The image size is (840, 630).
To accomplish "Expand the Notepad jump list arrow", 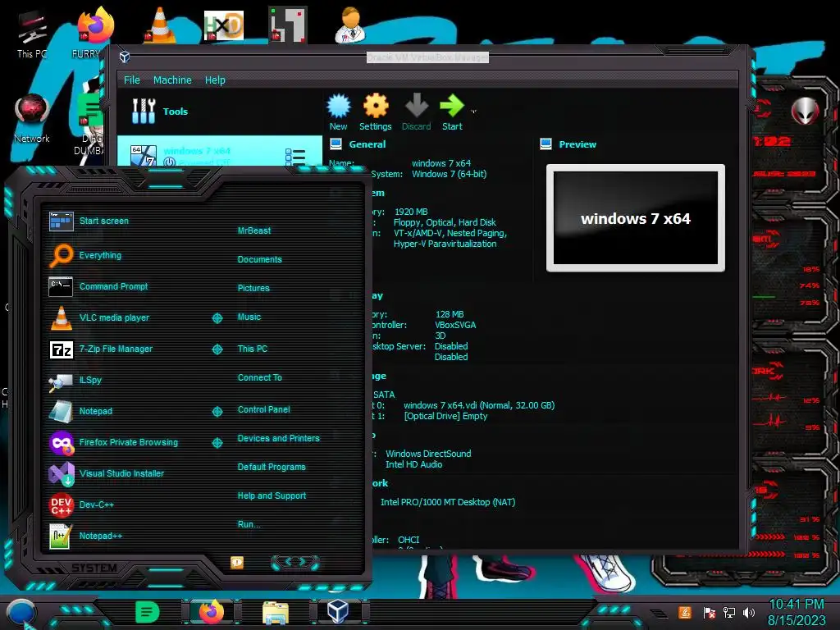I will pos(217,412).
